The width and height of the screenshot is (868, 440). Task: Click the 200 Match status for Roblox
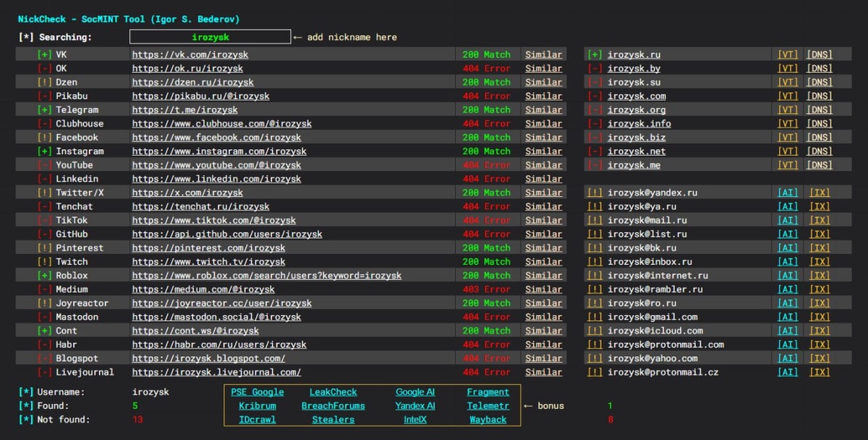[x=487, y=275]
